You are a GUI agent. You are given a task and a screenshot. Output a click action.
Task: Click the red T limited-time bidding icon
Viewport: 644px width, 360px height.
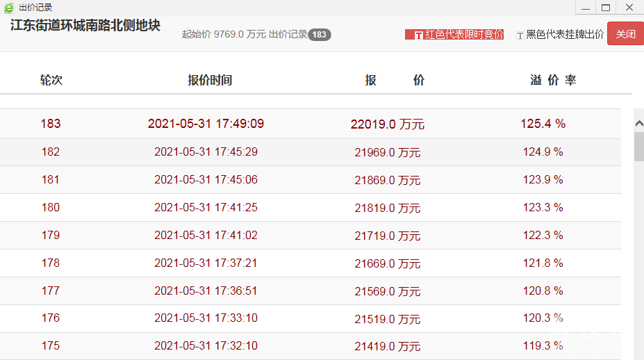[418, 35]
